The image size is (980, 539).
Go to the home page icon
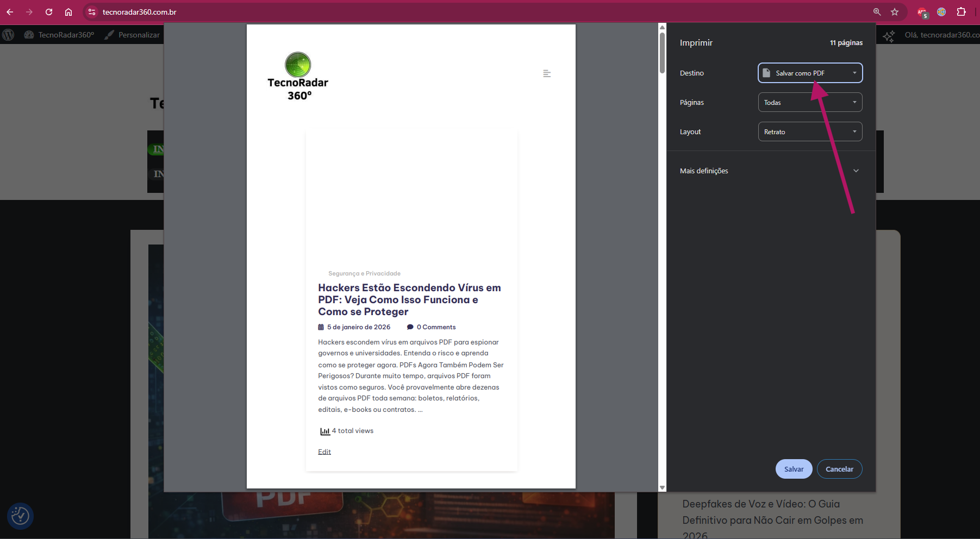click(x=68, y=12)
